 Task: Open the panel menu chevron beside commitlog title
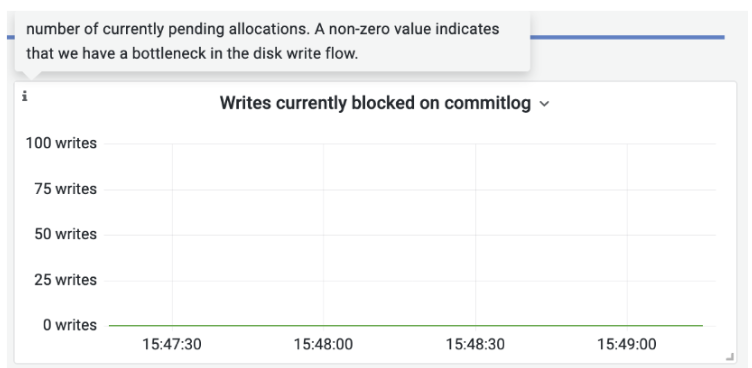(x=544, y=104)
